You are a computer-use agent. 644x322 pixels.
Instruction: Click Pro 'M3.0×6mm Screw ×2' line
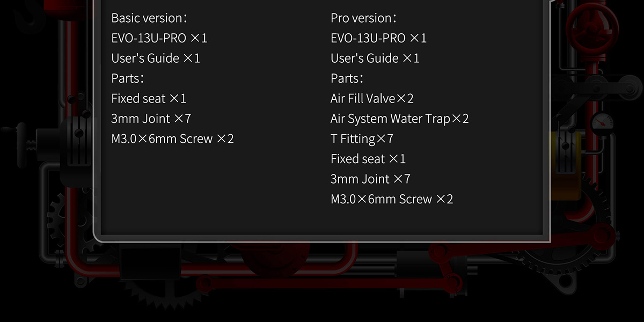(x=392, y=199)
